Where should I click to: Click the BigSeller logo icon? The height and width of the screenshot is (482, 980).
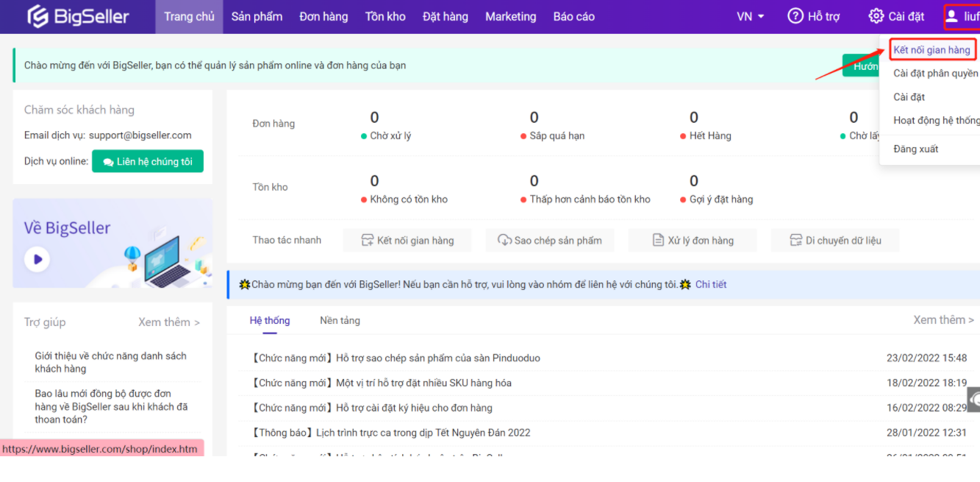[37, 16]
